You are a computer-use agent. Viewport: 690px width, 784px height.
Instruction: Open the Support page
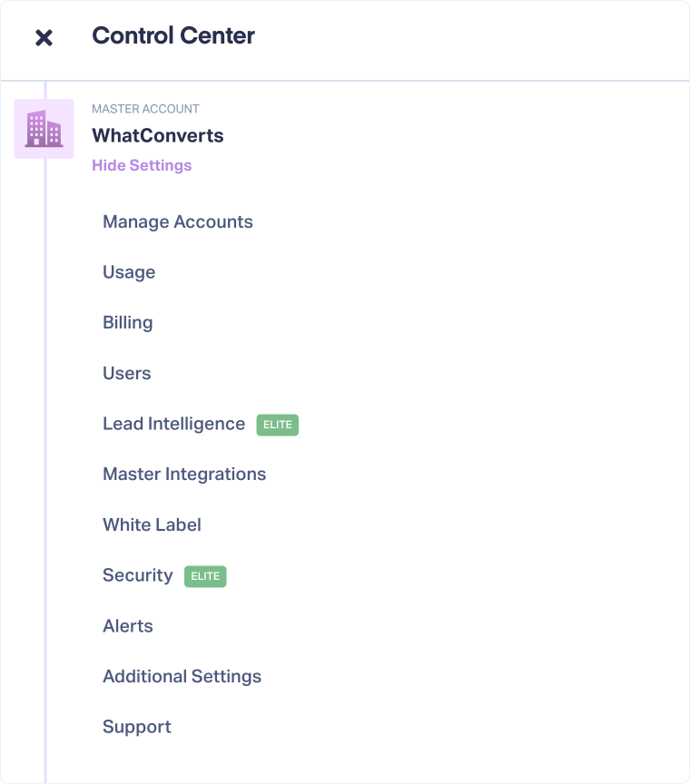(x=137, y=727)
